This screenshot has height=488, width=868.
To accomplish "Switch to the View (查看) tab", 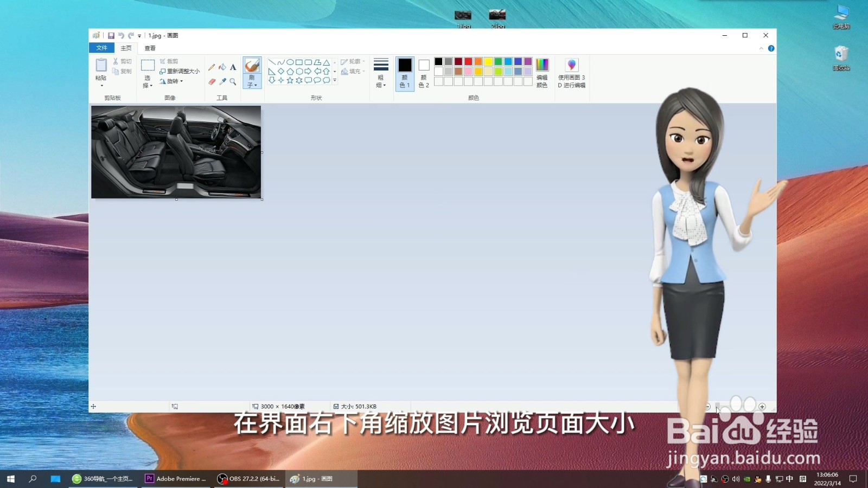I will (150, 48).
